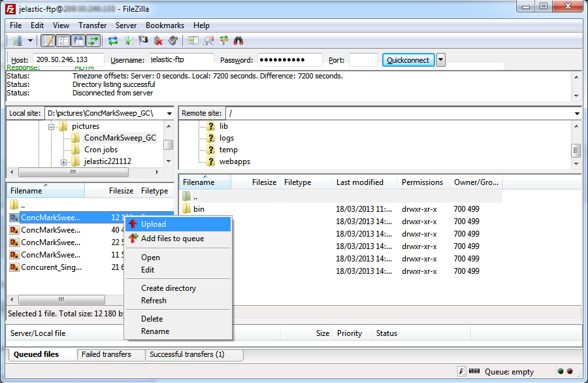Click the Port input field
This screenshot has height=383, width=588.
(x=363, y=59)
